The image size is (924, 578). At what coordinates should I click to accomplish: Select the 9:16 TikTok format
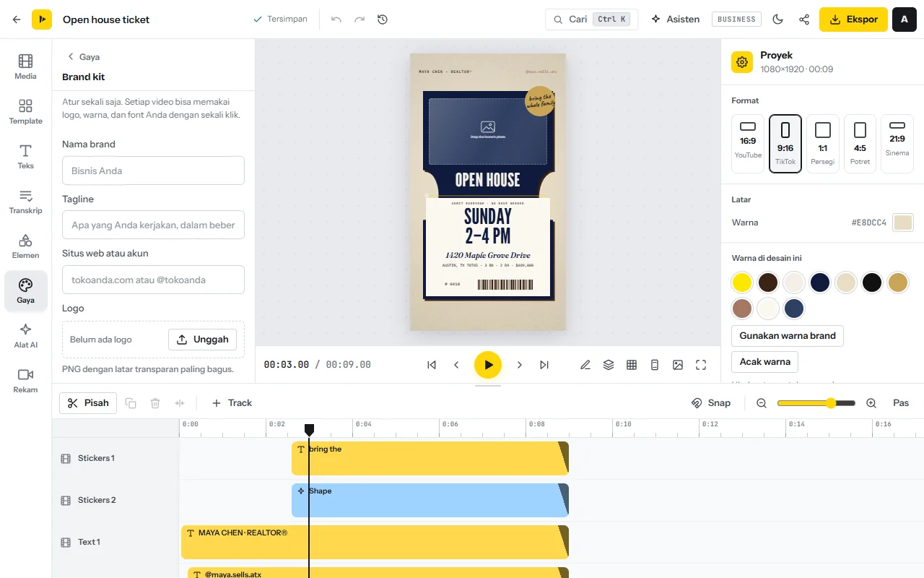785,144
